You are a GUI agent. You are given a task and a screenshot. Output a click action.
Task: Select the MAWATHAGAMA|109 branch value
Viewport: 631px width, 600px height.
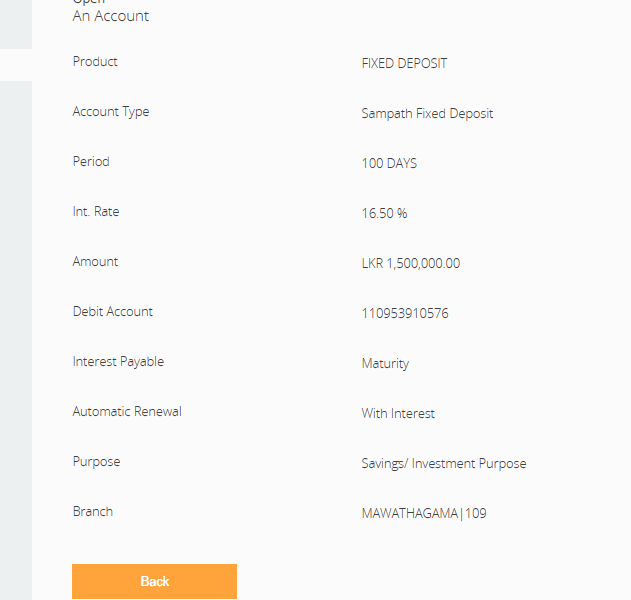[424, 513]
